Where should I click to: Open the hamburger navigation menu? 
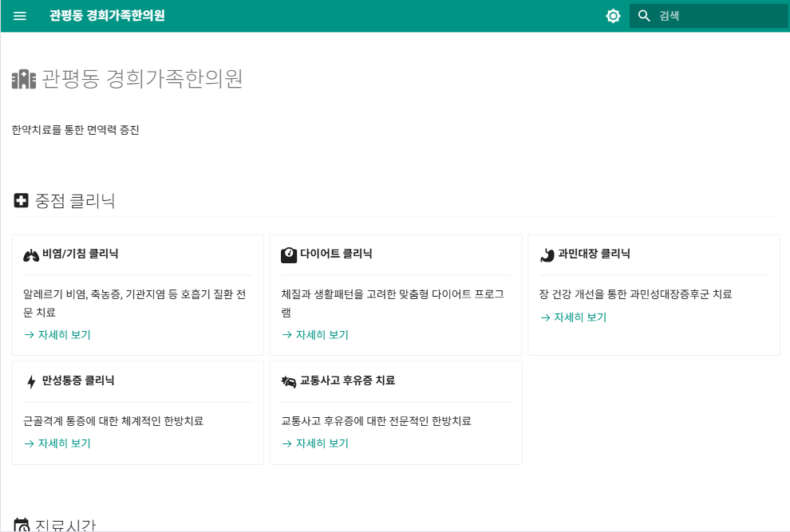[19, 16]
